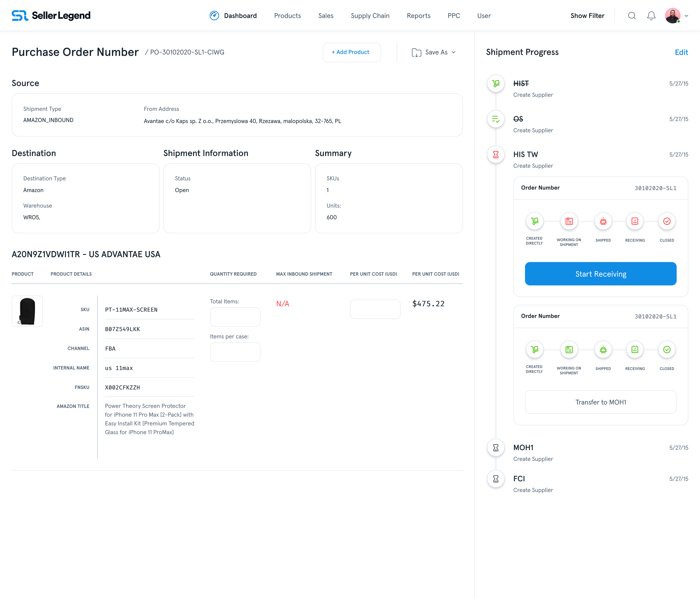The width and height of the screenshot is (700, 598).
Task: Click the FNSKU value X002CFKZZH
Action: coord(122,387)
